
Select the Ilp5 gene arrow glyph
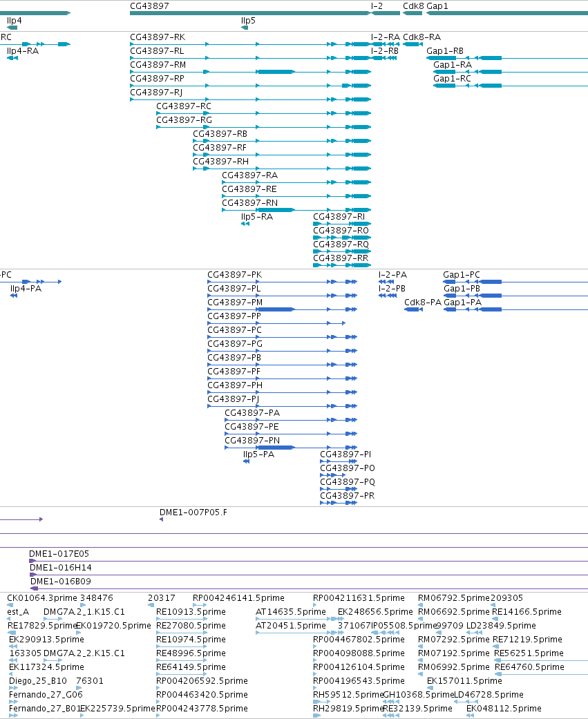tap(245, 28)
